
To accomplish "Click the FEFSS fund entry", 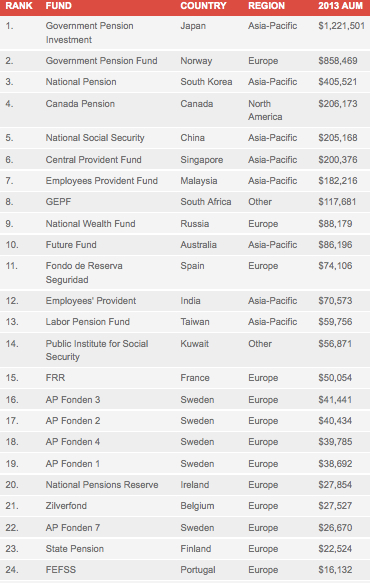I will [61, 570].
